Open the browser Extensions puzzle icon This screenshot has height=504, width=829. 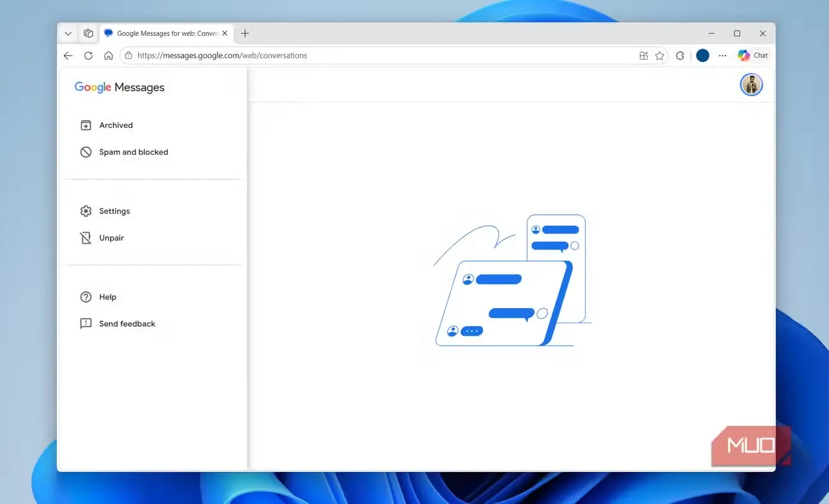coord(680,56)
